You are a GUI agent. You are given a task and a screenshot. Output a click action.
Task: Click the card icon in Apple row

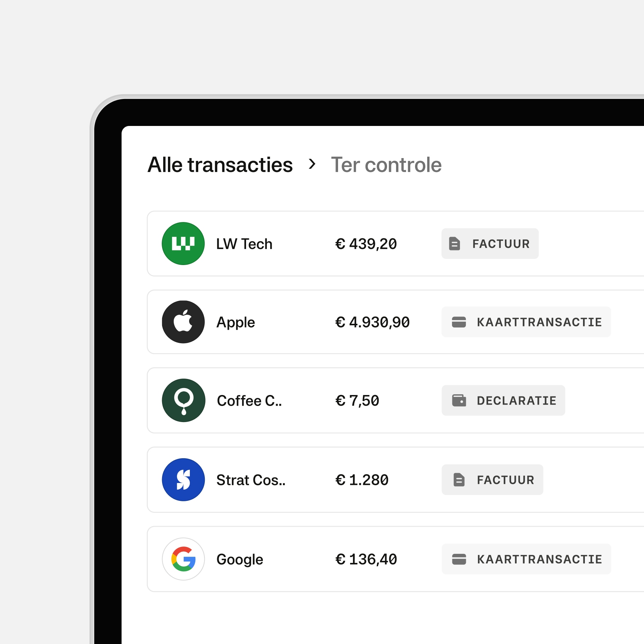(459, 322)
